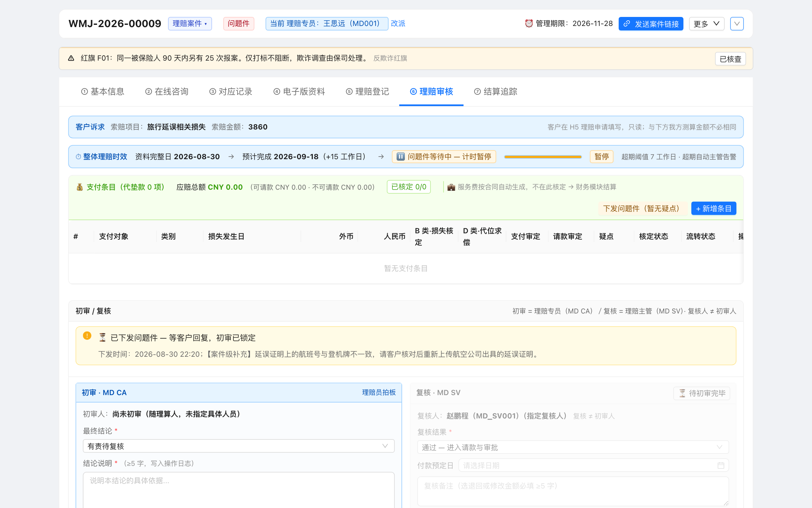Click the orange timing progress bar
Viewport: 812px width, 508px height.
pos(543,157)
